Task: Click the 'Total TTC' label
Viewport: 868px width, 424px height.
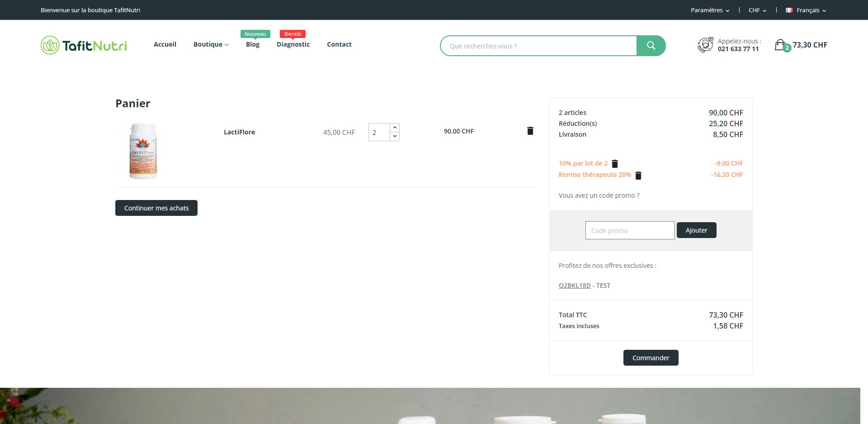Action: point(573,315)
